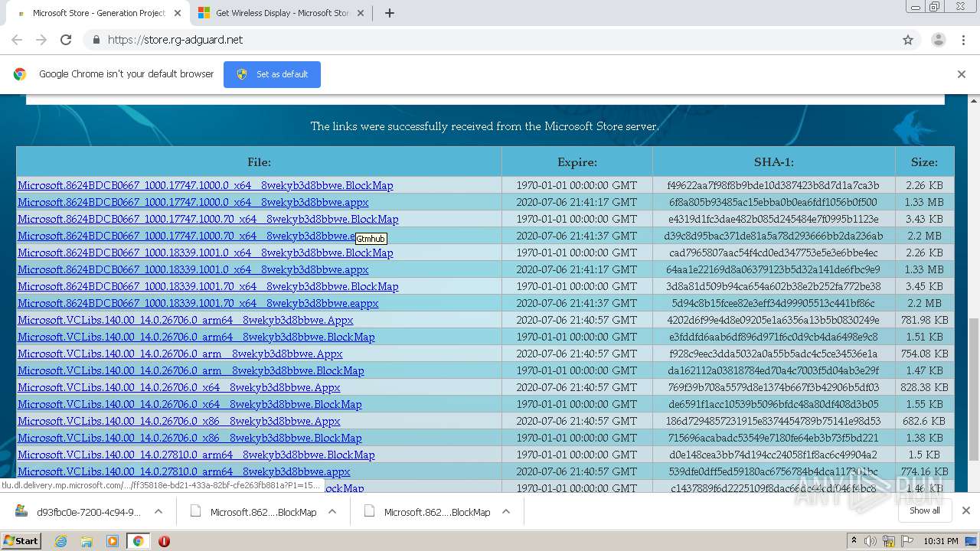The image size is (980, 551).
Task: Select the Chrome taskbar button
Action: click(x=138, y=541)
